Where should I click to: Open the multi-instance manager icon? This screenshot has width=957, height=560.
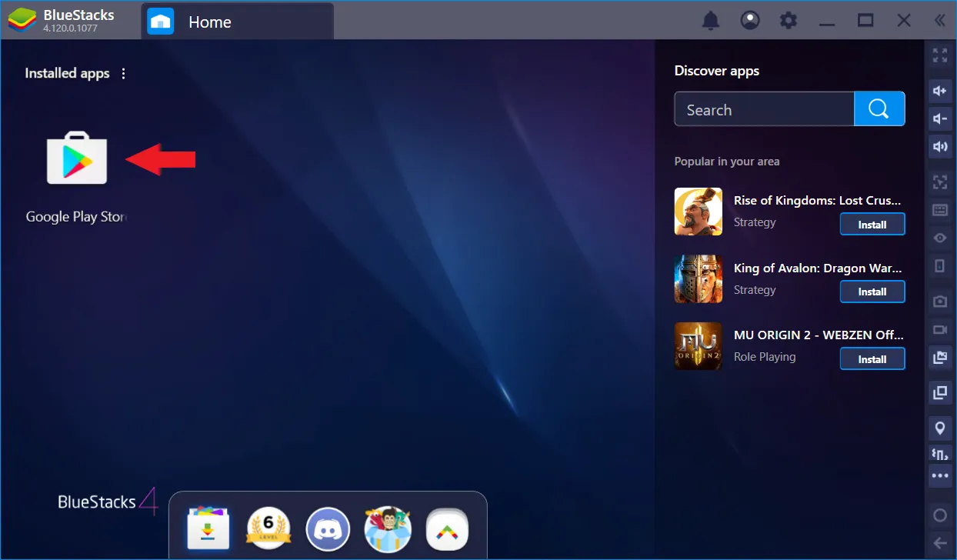pyautogui.click(x=939, y=392)
